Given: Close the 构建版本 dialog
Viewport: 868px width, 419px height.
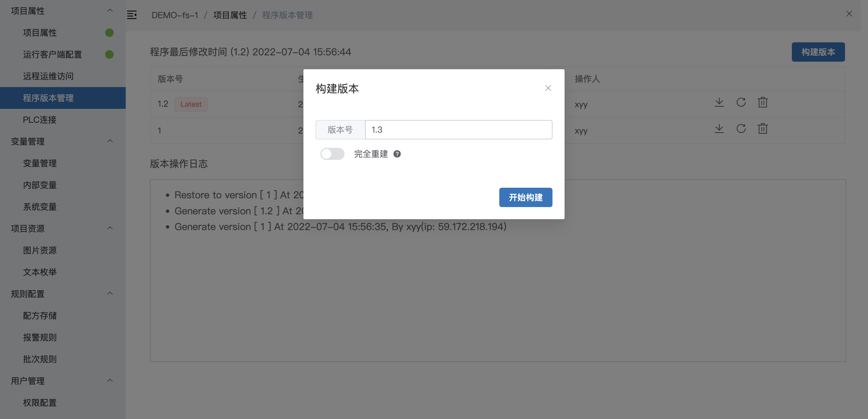Looking at the screenshot, I should coord(548,88).
